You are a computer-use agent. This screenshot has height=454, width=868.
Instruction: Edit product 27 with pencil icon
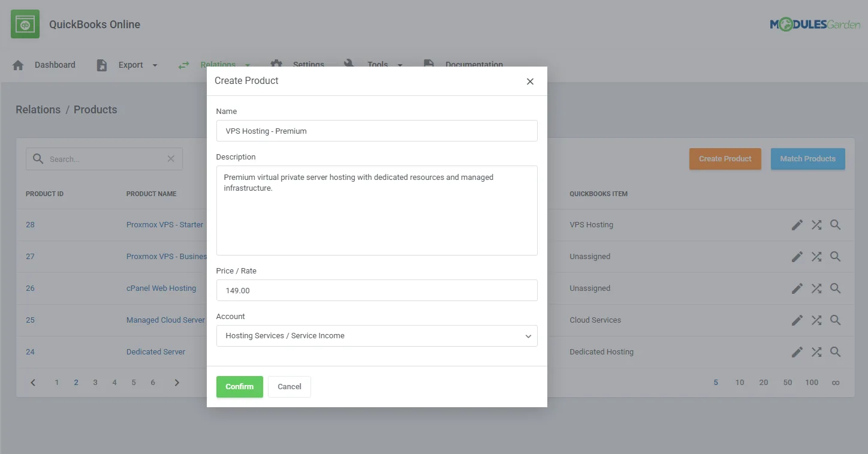(x=797, y=257)
